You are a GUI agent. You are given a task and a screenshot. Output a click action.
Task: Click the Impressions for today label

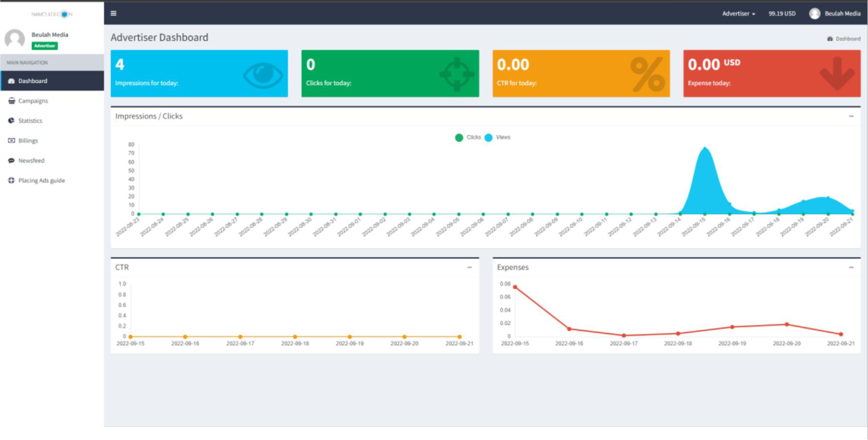coord(147,83)
